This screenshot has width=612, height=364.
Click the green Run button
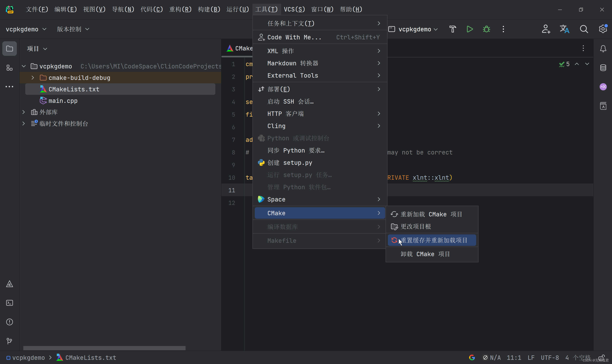click(470, 29)
